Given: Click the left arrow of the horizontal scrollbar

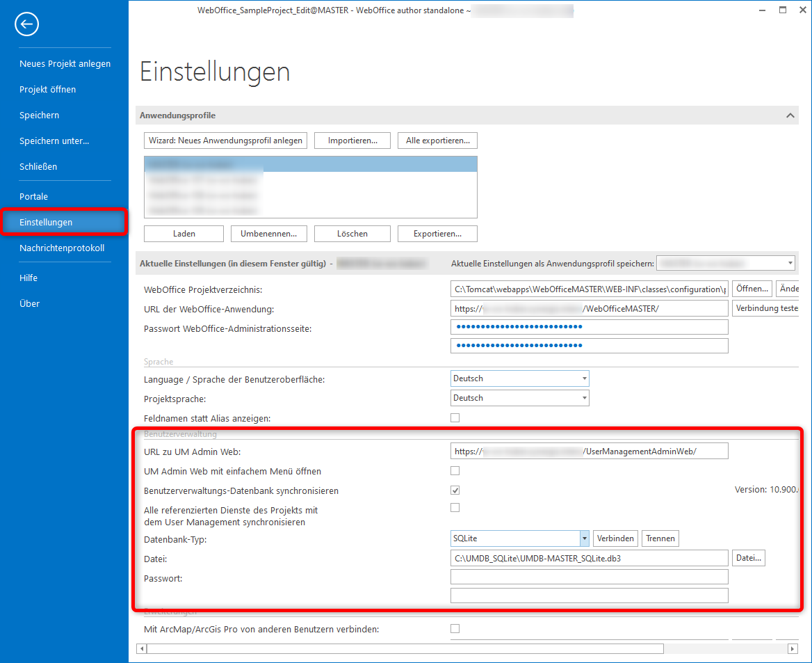Looking at the screenshot, I should tap(141, 648).
